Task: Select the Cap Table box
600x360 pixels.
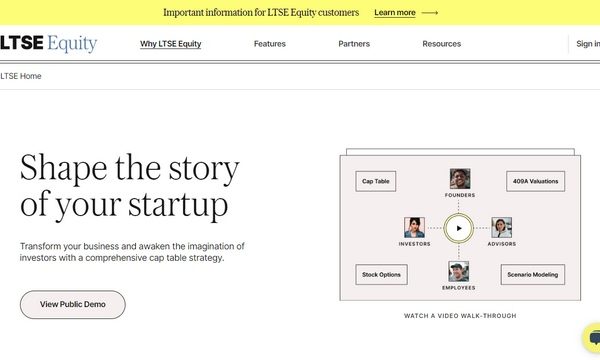Action: click(376, 181)
